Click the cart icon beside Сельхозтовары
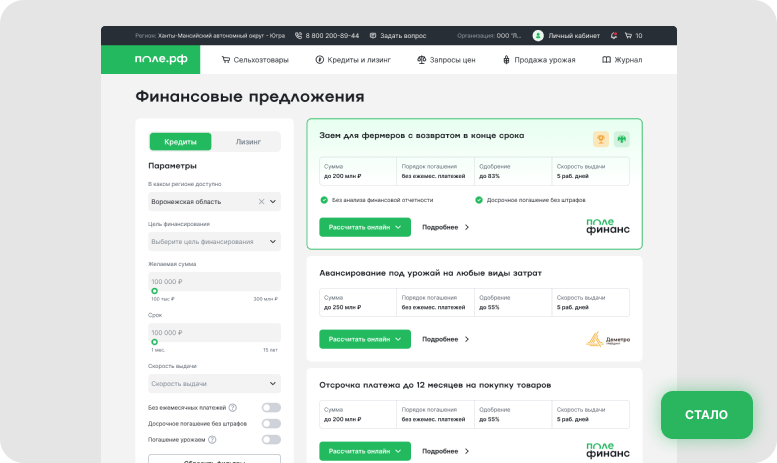Screen dimensions: 777x463 [x=225, y=59]
